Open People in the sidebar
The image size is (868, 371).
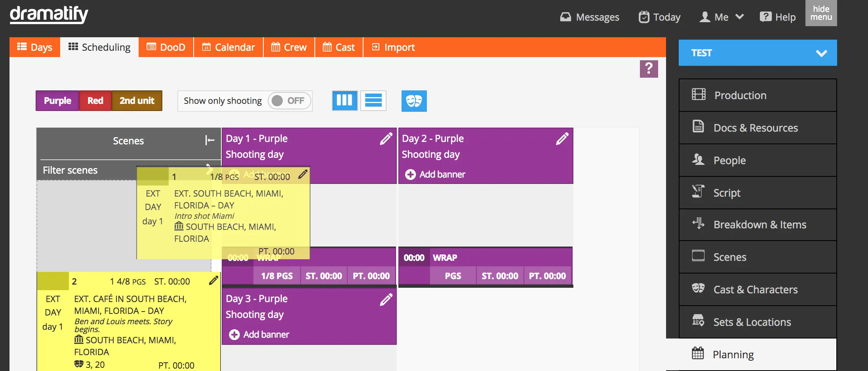coord(758,160)
